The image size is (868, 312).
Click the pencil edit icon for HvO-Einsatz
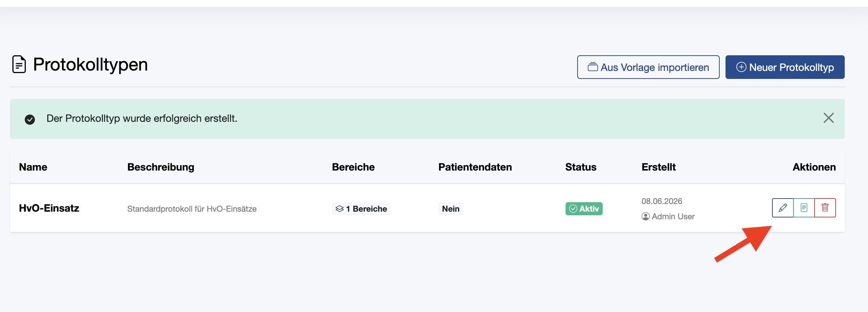[x=783, y=208]
